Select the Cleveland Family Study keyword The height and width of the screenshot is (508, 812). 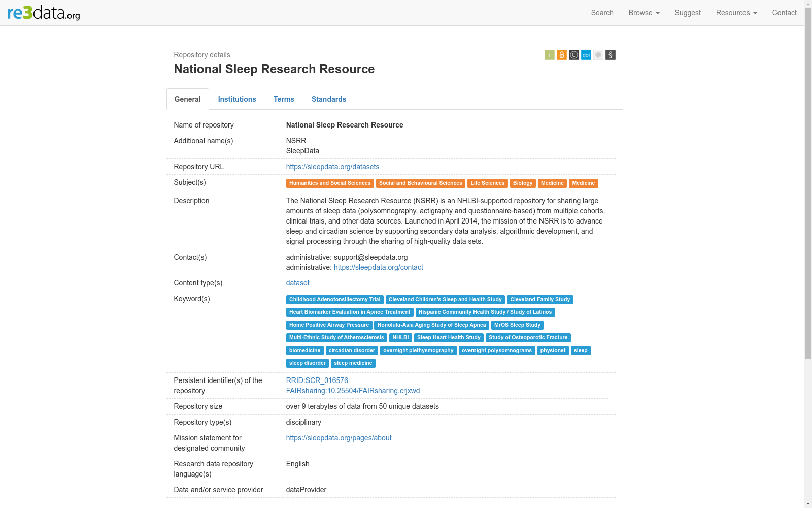540,300
